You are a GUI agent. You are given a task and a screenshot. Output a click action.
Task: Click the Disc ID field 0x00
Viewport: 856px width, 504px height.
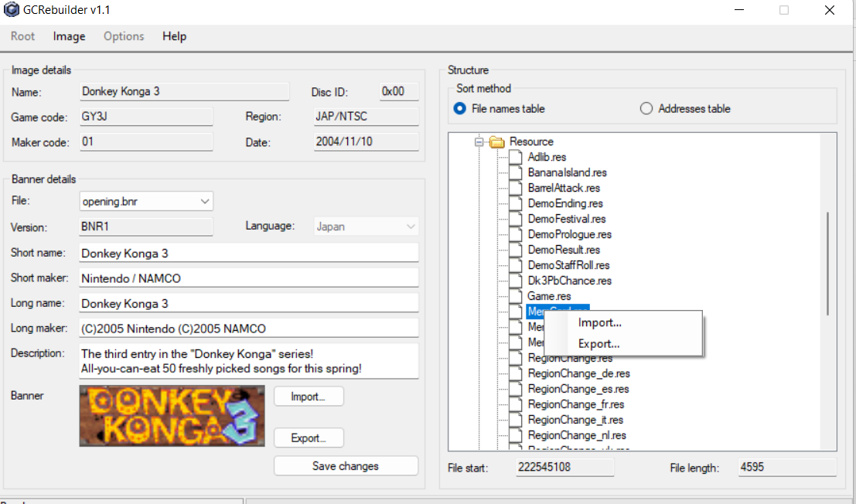(400, 92)
